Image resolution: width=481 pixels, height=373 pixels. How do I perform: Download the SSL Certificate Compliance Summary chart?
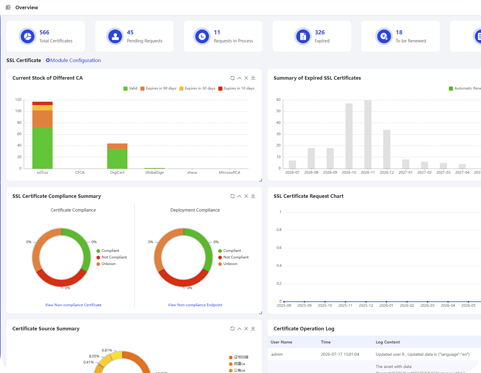(253, 196)
